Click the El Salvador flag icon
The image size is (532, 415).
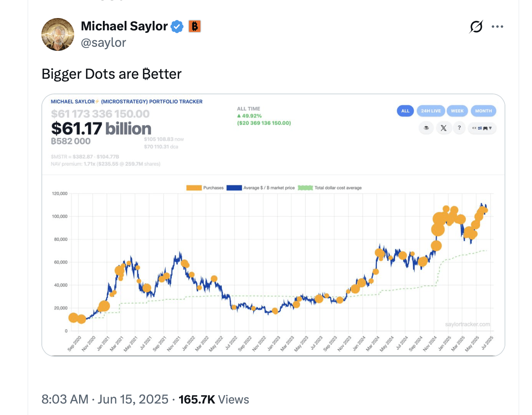point(480,128)
